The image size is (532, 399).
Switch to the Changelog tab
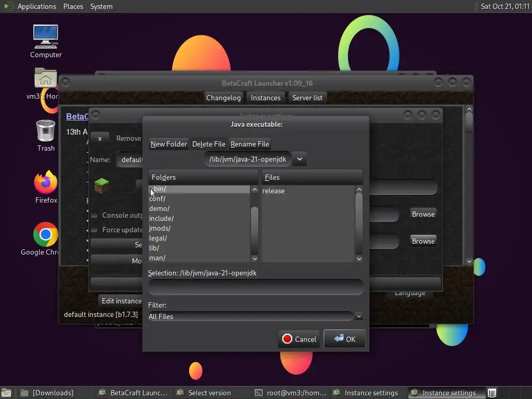(x=223, y=98)
